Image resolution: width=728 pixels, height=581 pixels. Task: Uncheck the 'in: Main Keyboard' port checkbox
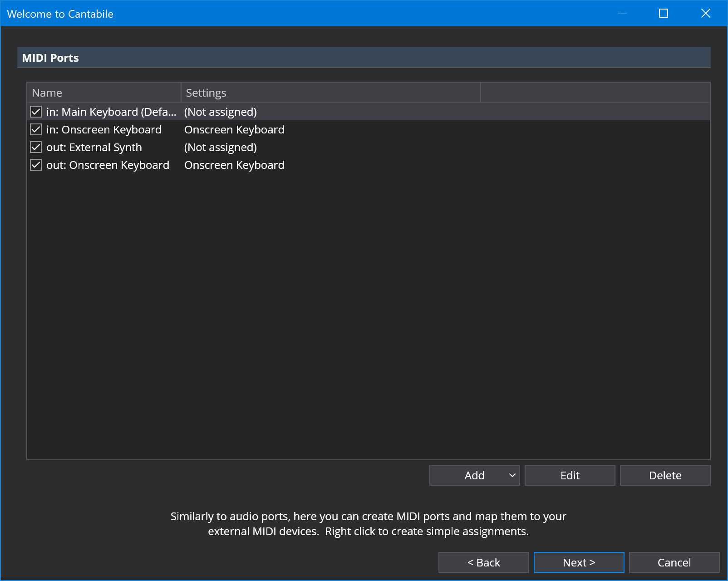click(36, 112)
